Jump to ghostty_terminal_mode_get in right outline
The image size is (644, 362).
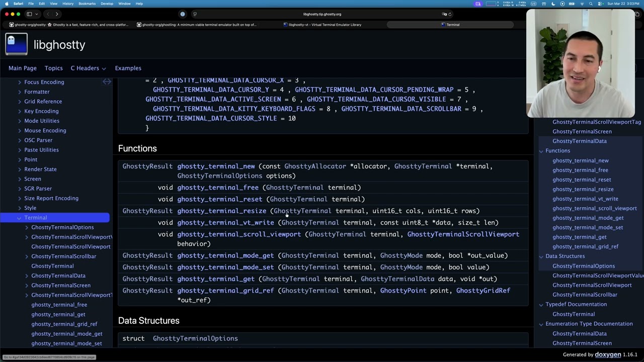point(588,218)
